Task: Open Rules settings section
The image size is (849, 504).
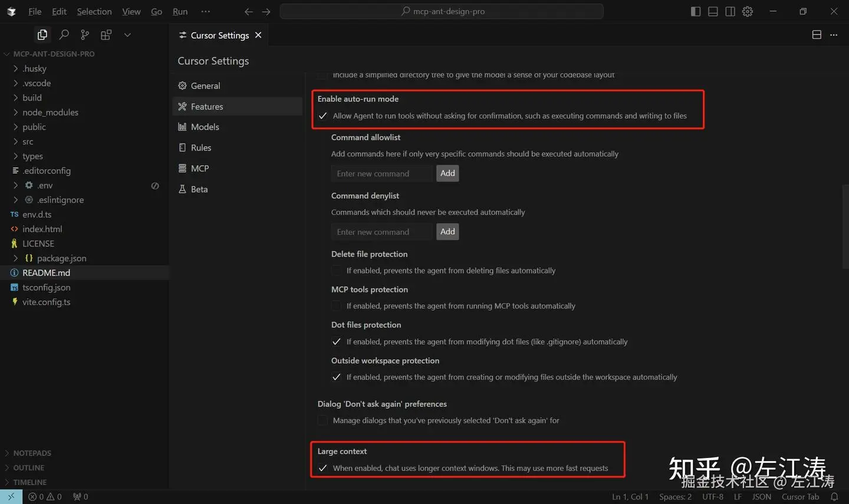Action: point(238,147)
